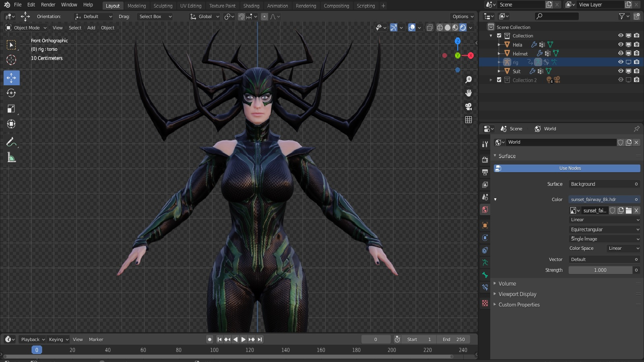Switch viewport to solid shading
Screen dimensions: 644x362
(x=448, y=28)
